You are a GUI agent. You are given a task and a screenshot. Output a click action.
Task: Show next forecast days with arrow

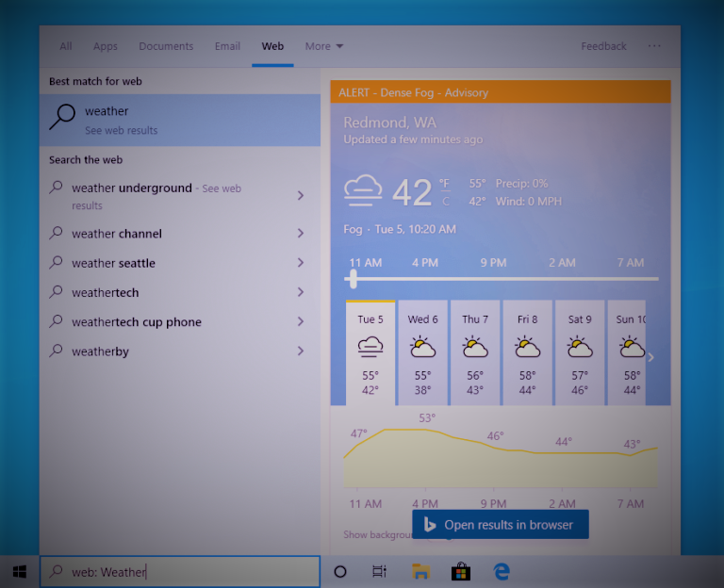(x=651, y=357)
